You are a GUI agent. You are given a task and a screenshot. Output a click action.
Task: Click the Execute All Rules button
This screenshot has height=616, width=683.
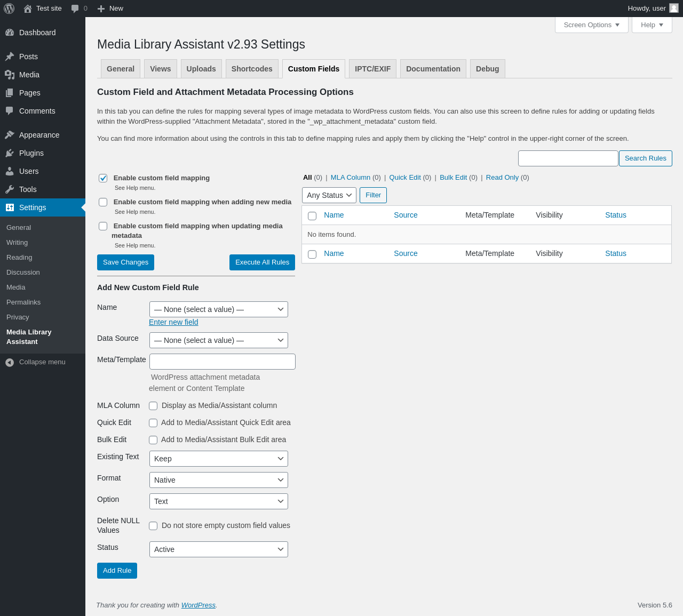point(262,262)
